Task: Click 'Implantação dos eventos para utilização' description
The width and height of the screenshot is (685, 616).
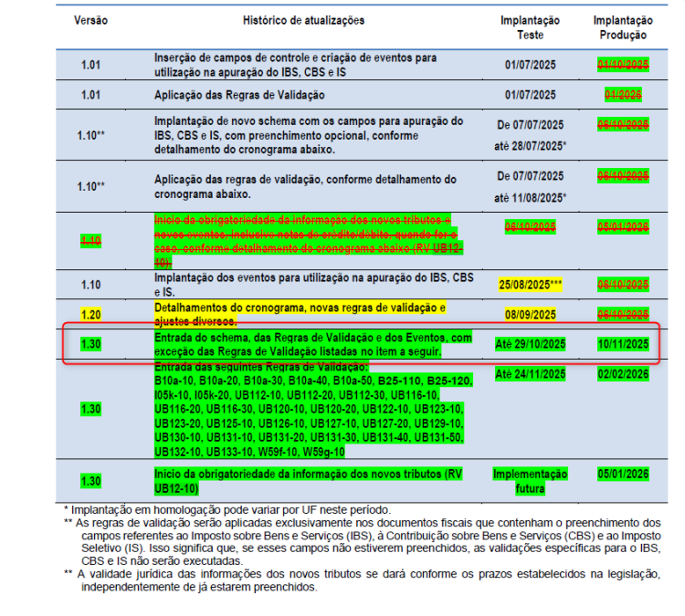Action: click(313, 285)
